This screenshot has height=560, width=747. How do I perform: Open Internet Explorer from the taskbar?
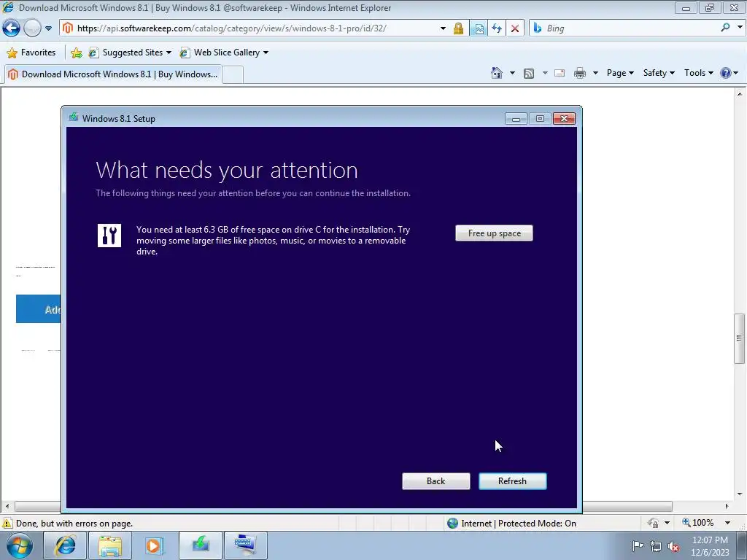(65, 545)
